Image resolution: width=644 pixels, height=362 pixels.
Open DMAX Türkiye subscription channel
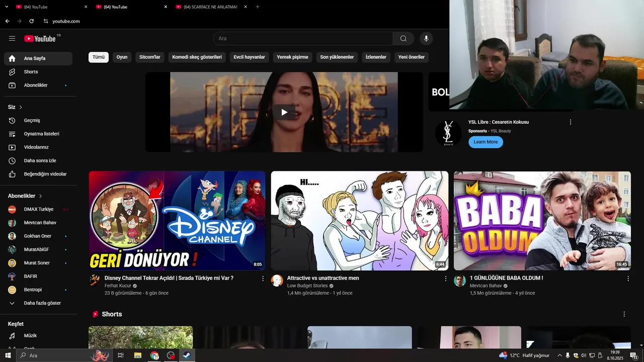click(x=38, y=209)
